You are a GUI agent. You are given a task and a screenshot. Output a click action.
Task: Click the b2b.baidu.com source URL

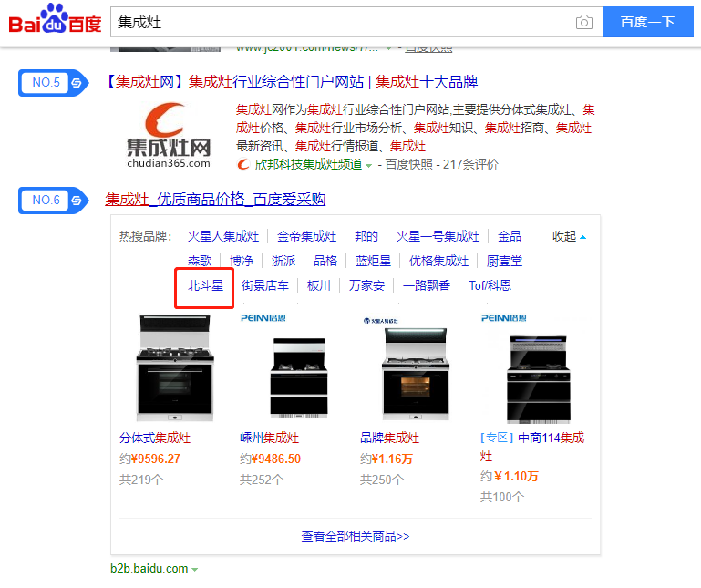(149, 568)
